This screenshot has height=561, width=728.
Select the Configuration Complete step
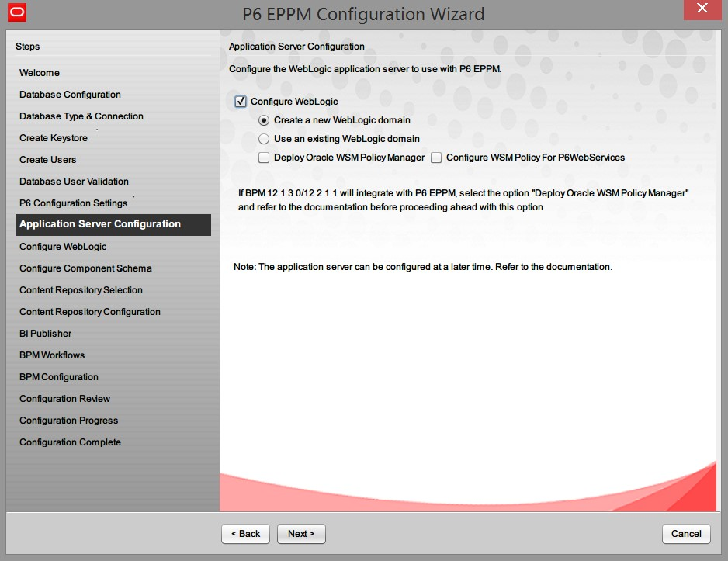(x=70, y=442)
